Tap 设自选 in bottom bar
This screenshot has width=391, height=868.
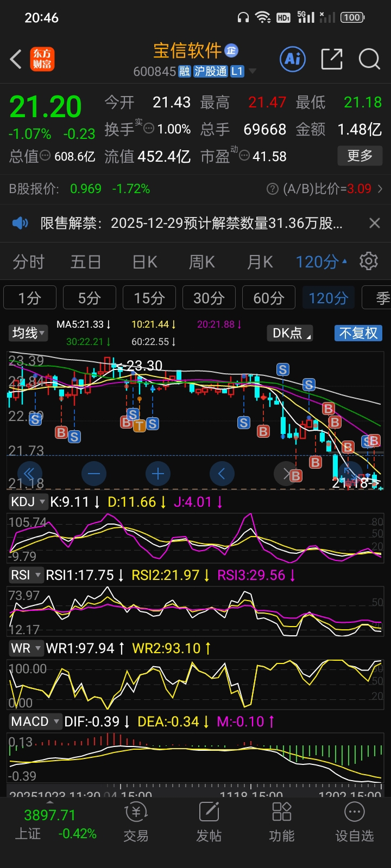(355, 822)
